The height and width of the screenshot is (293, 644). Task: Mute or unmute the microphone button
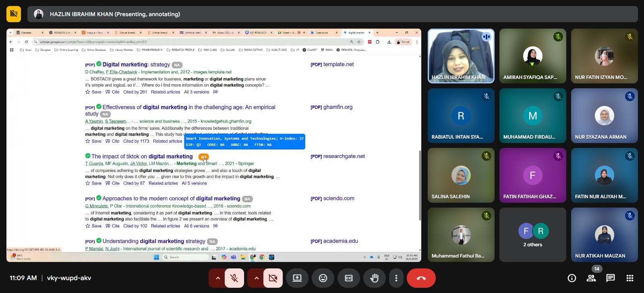click(x=234, y=278)
